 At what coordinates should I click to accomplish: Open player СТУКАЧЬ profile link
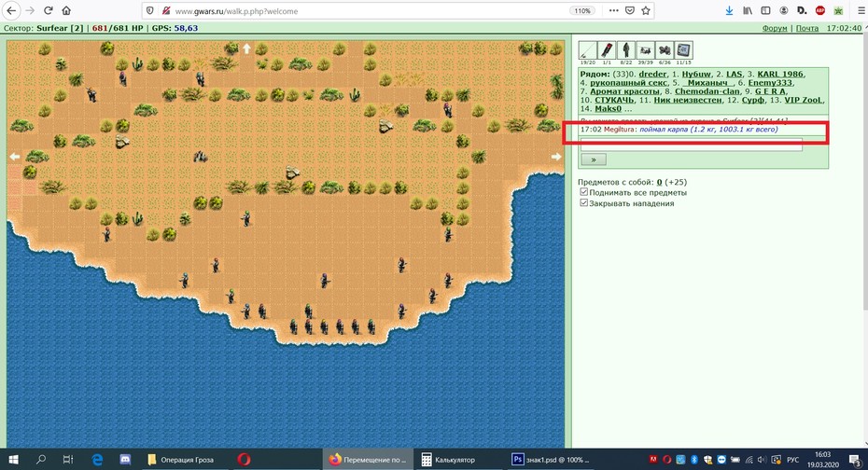coord(614,100)
